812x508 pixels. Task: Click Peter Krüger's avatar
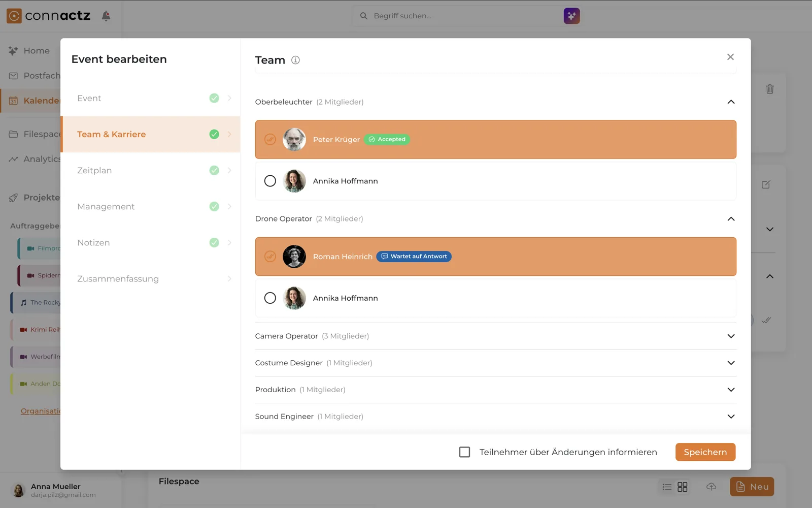coord(294,140)
